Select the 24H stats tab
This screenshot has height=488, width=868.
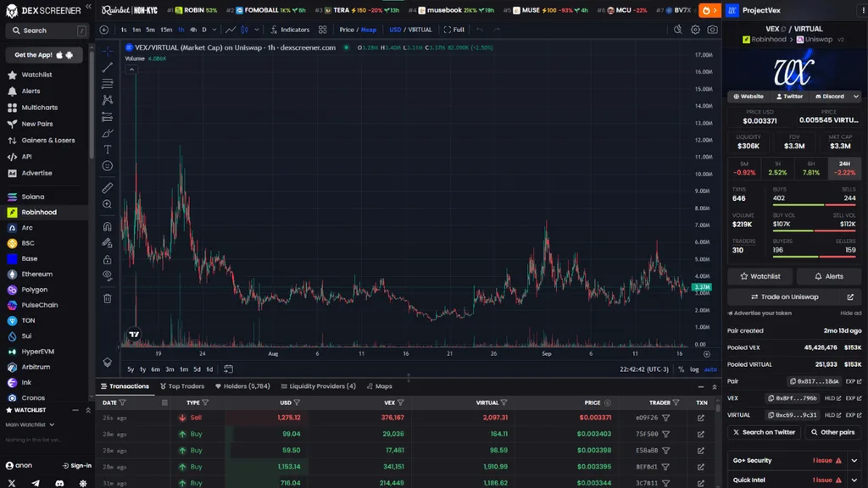(x=844, y=169)
